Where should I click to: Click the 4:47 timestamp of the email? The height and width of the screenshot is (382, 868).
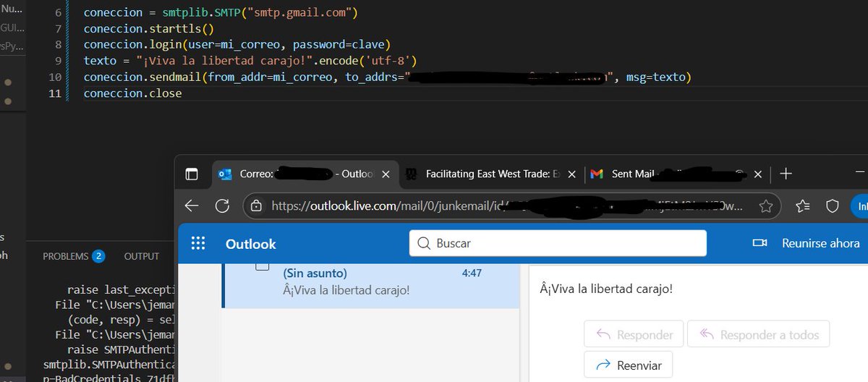click(472, 273)
